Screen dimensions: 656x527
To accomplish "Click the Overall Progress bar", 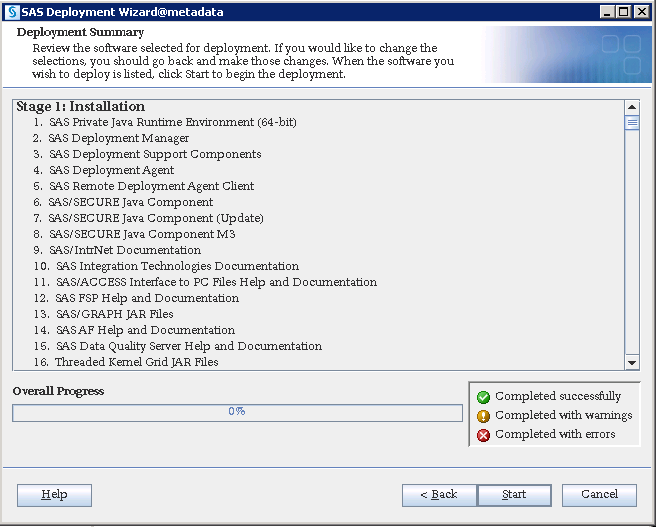I will pyautogui.click(x=237, y=412).
